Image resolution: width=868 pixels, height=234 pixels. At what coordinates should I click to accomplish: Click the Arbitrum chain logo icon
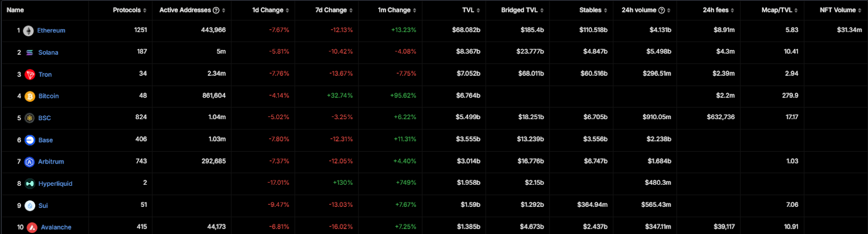30,162
